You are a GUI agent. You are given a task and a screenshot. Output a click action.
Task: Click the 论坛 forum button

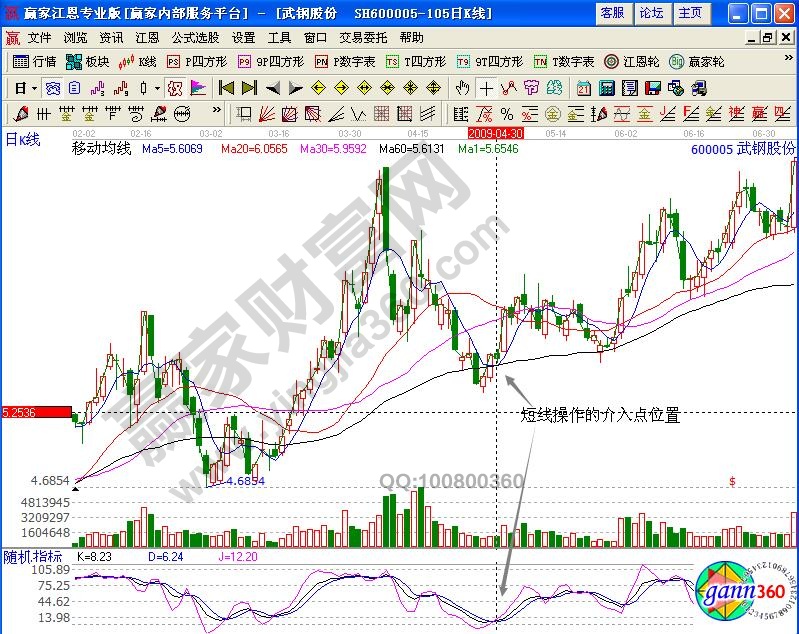[x=651, y=13]
